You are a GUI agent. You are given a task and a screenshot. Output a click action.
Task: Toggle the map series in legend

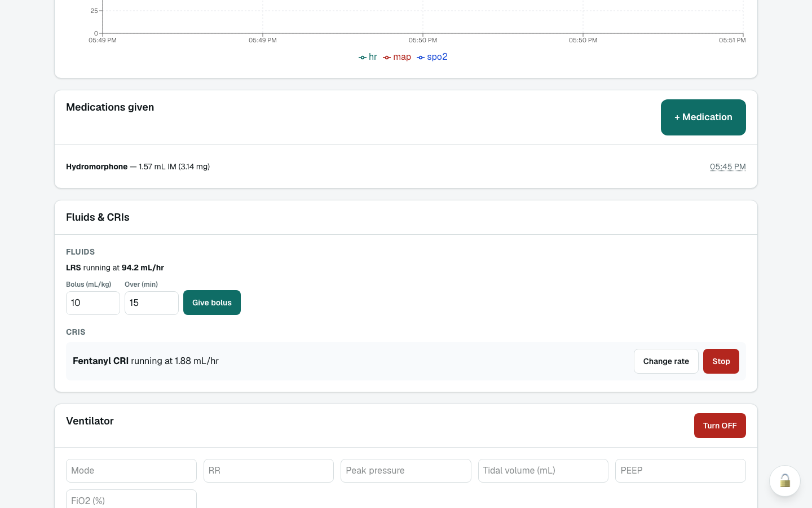397,57
